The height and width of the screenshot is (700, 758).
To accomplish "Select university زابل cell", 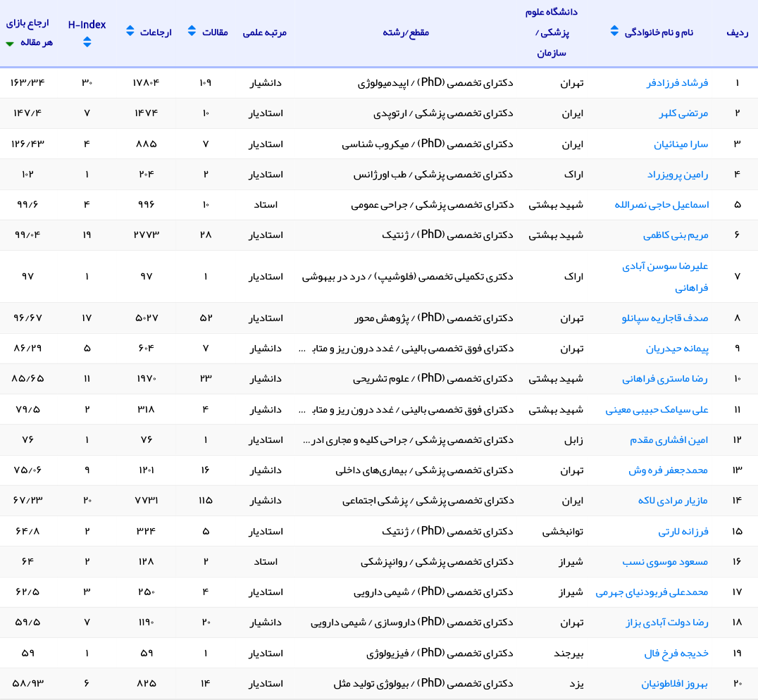I will click(574, 440).
